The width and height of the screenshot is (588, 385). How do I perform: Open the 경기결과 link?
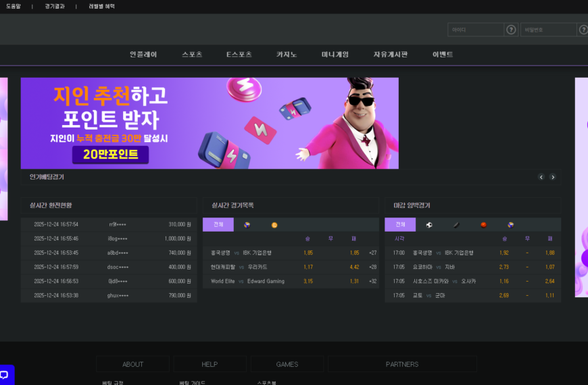click(x=55, y=6)
